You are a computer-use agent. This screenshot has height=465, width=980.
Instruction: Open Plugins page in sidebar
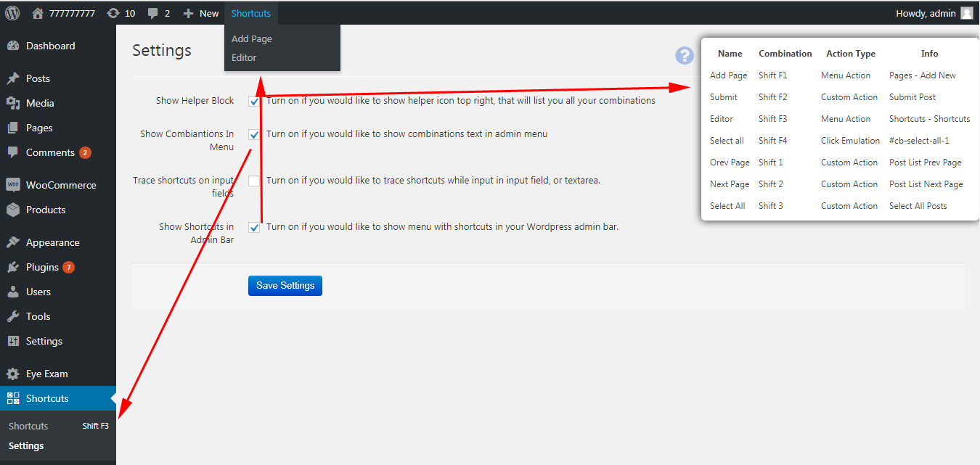[x=42, y=267]
